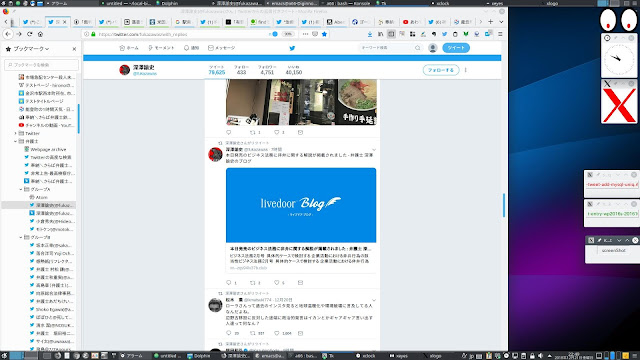Open Firefox home page icon
640x360 pixels.
point(40,34)
